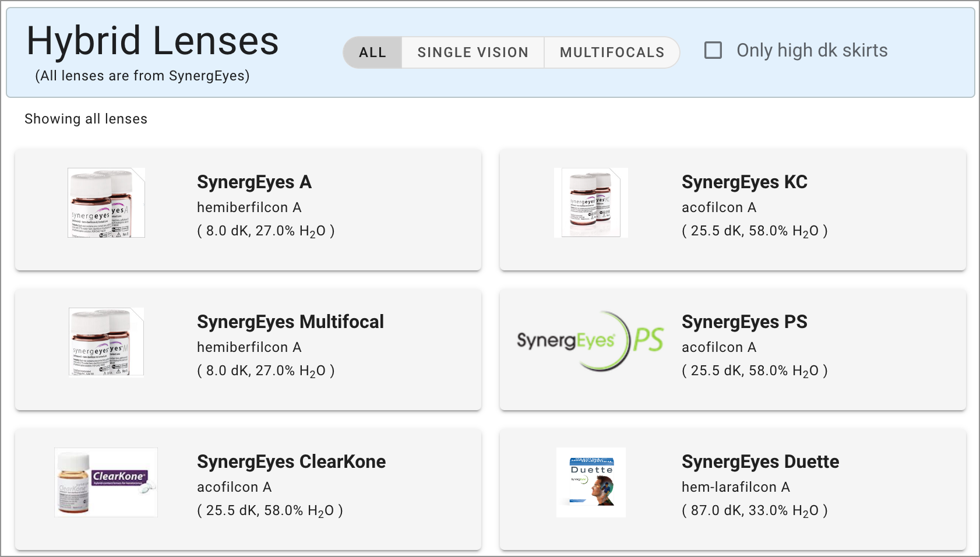Click the SynergEyes KC bottle image
This screenshot has width=980, height=557.
point(591,203)
